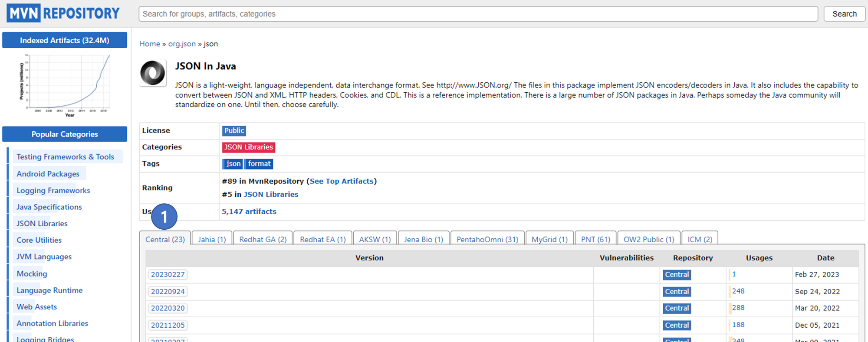Open the AKSW (1) tab
868x342 pixels.
tap(375, 239)
